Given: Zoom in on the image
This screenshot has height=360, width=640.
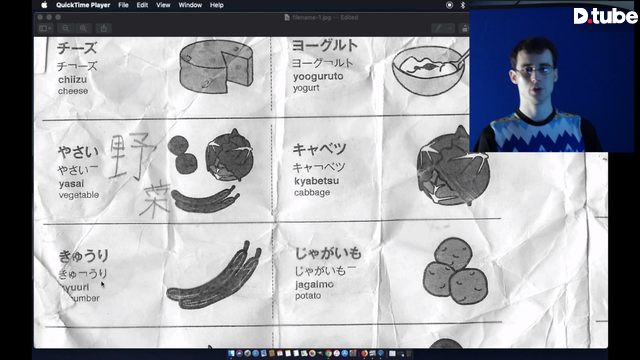Looking at the screenshot, I should click(83, 28).
